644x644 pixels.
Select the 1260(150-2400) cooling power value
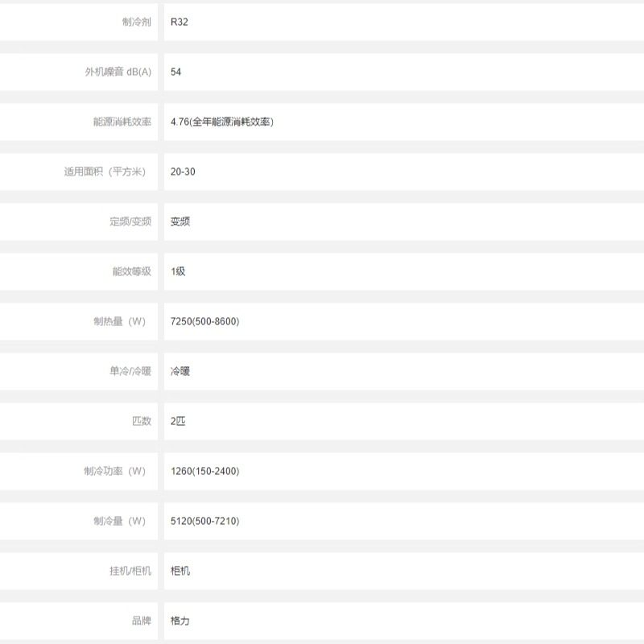click(x=205, y=471)
